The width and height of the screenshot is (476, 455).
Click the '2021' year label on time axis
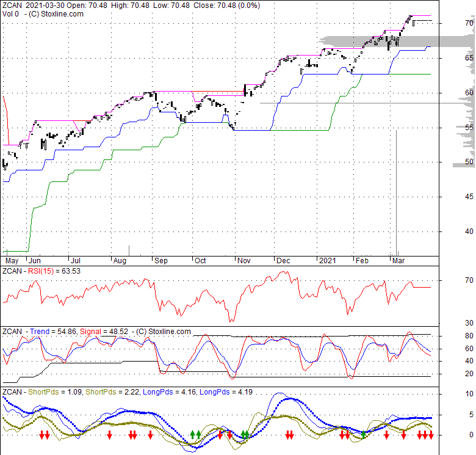pyautogui.click(x=328, y=261)
